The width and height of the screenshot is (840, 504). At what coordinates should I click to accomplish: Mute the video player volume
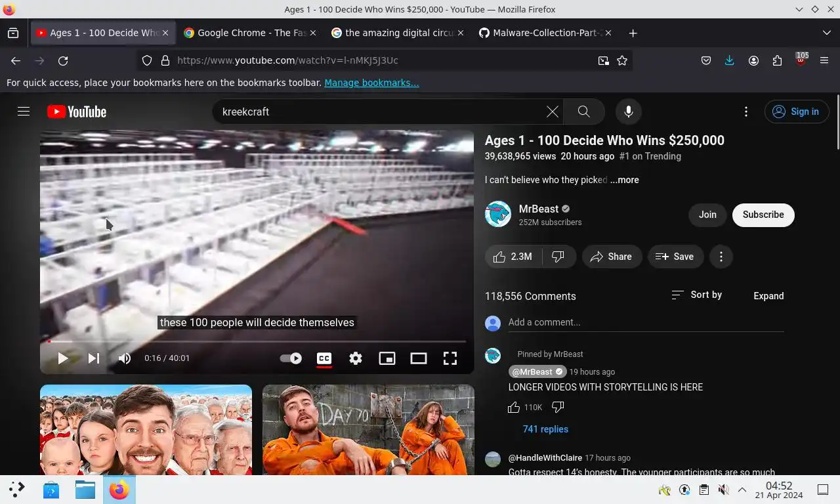(124, 358)
